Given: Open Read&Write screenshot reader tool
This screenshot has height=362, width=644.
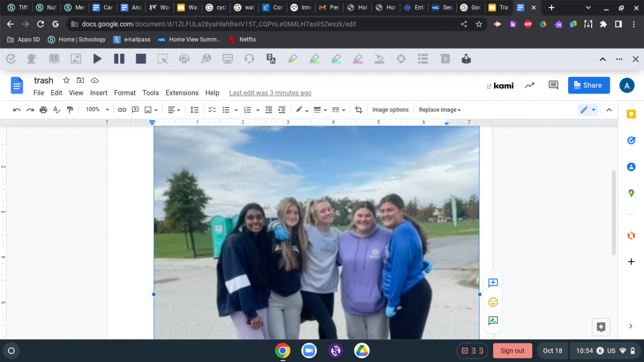Looking at the screenshot, I should point(163,59).
